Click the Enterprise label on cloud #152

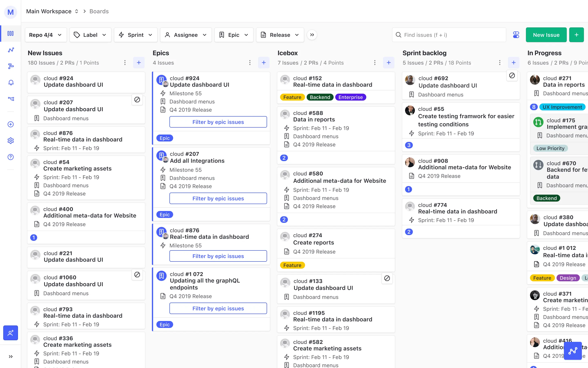coord(350,97)
